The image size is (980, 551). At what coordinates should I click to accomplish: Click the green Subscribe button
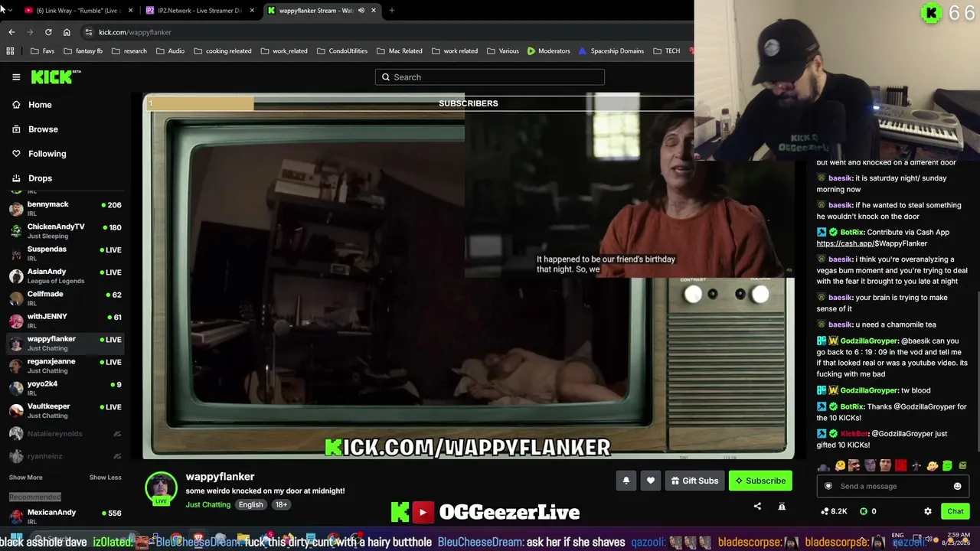tap(760, 481)
